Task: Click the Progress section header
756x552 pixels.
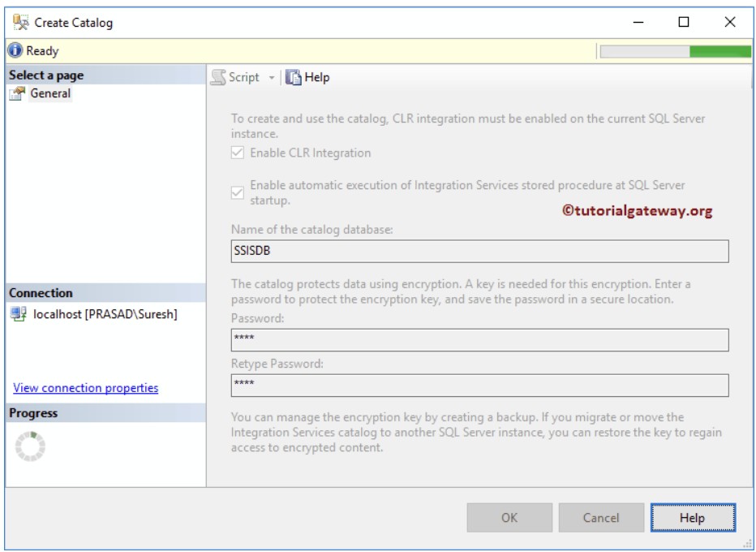Action: (106, 413)
